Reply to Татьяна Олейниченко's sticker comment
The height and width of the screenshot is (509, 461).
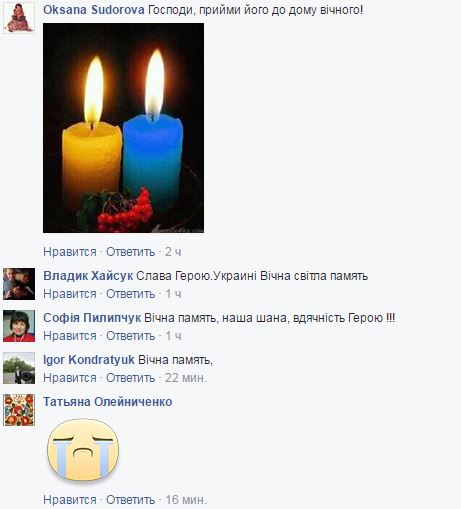click(x=131, y=500)
